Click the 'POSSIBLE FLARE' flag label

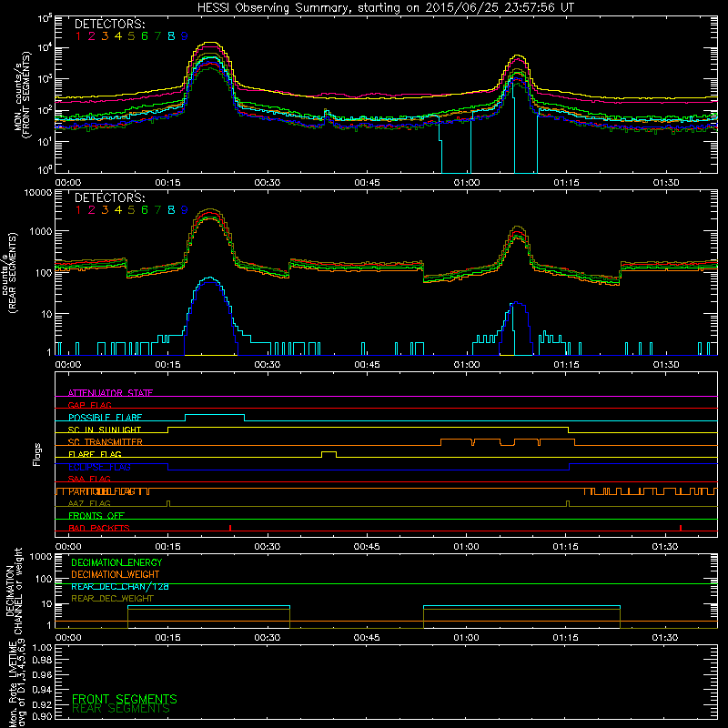pyautogui.click(x=105, y=418)
